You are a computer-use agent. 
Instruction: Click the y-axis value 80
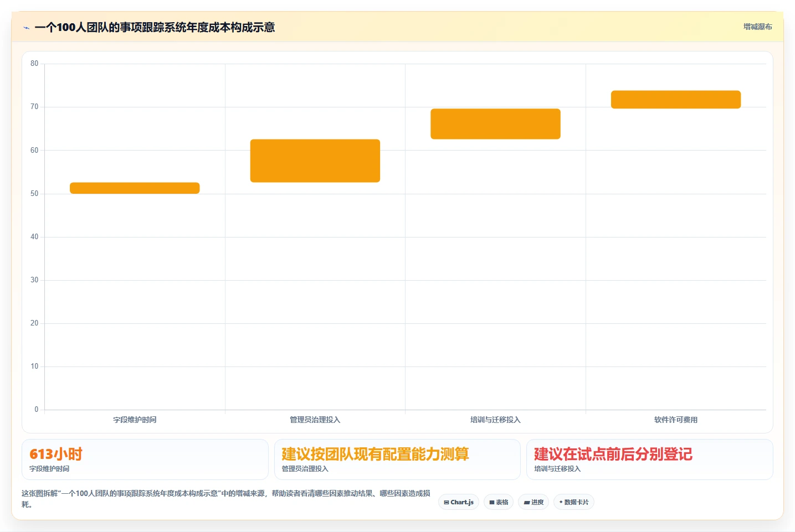pos(34,64)
